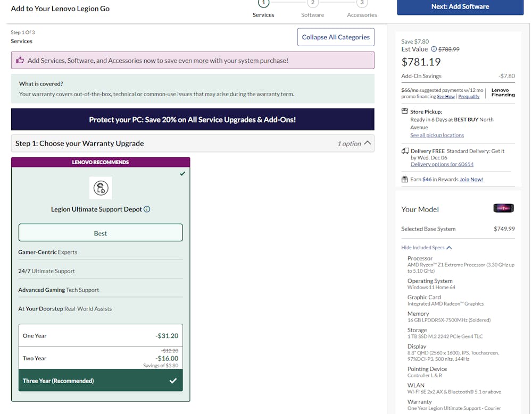The height and width of the screenshot is (414, 532).
Task: Click the Processor spec heading
Action: (x=420, y=258)
